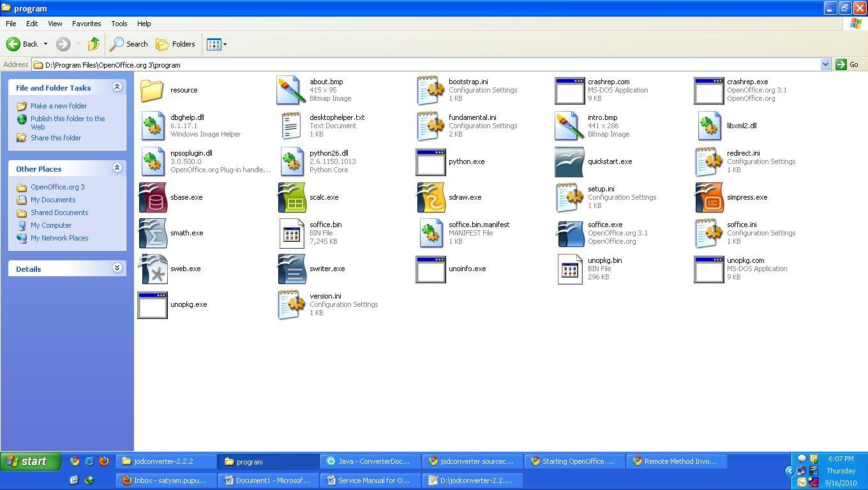Open My Network Places link
Screen dimensions: 868x490
pos(59,238)
